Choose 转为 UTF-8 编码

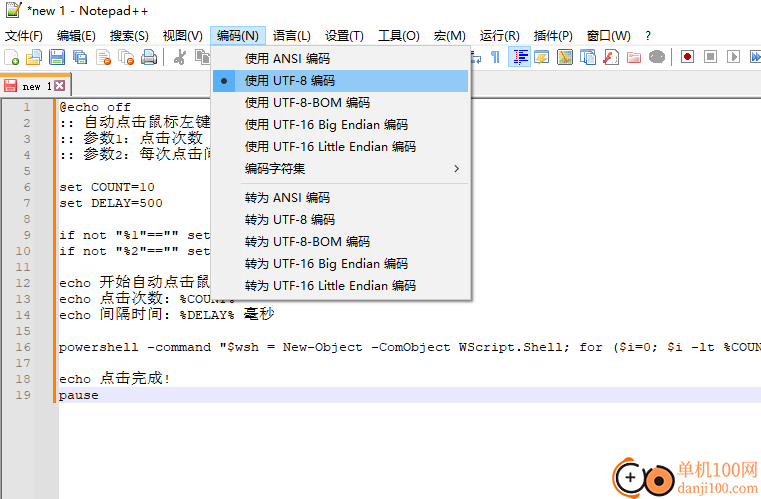(341, 220)
